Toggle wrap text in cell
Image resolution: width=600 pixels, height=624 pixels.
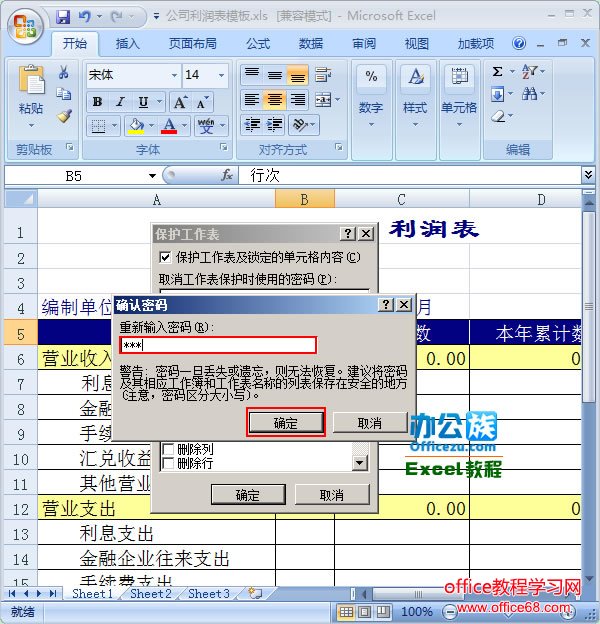[x=323, y=74]
